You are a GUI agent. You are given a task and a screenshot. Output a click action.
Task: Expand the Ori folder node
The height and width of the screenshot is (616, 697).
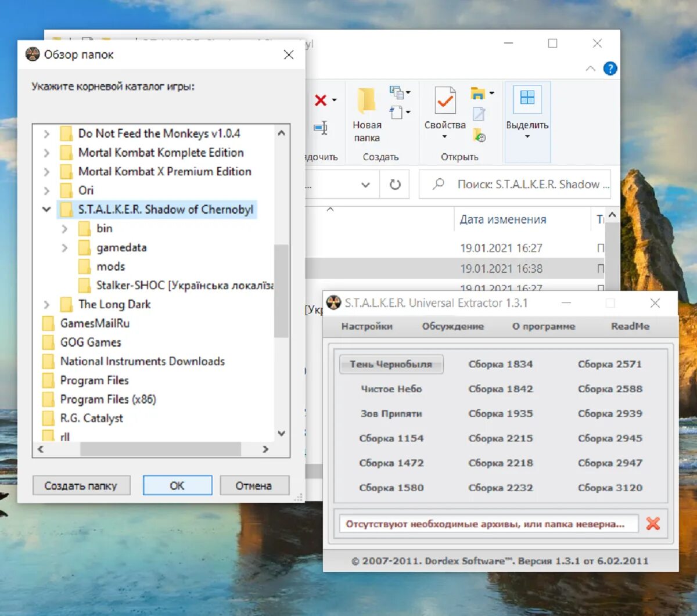point(46,191)
